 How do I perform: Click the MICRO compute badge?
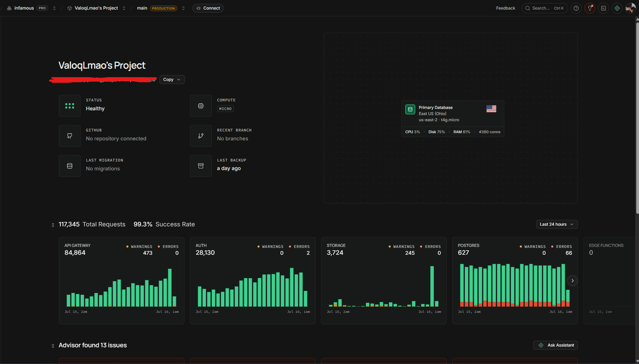tap(225, 109)
